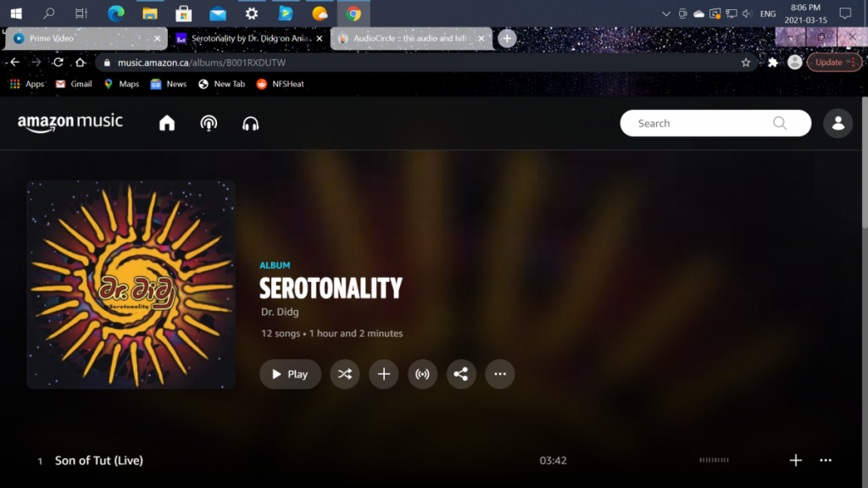Switch to the AudioCircle tab
The image size is (868, 488).
coord(411,38)
